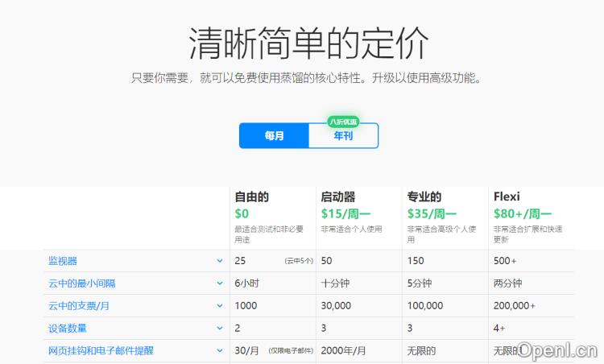604x364 pixels.
Task: Expand the 设备数量 row arrow
Action: click(x=220, y=329)
